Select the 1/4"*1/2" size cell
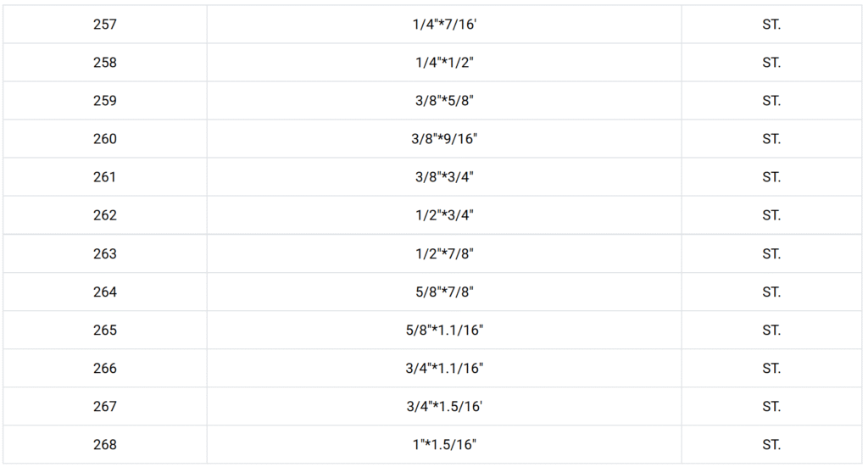This screenshot has height=467, width=868. 444,63
